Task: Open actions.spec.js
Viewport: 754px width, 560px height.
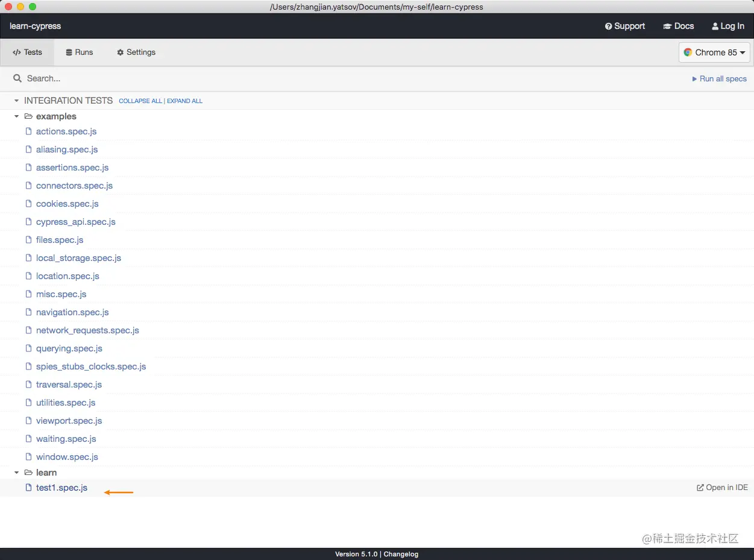Action: (66, 131)
